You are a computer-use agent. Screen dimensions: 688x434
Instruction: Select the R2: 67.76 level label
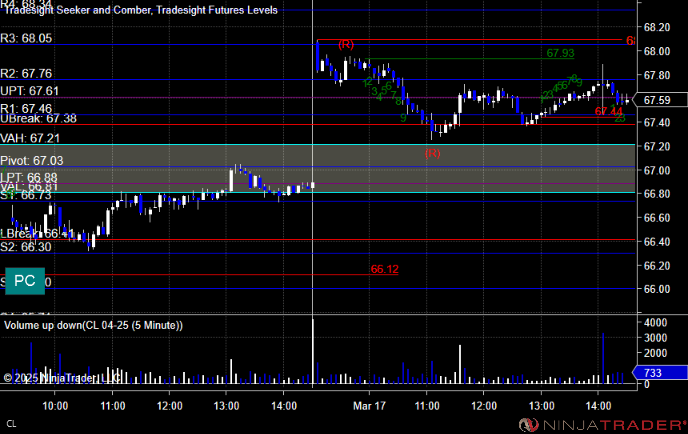pos(26,73)
